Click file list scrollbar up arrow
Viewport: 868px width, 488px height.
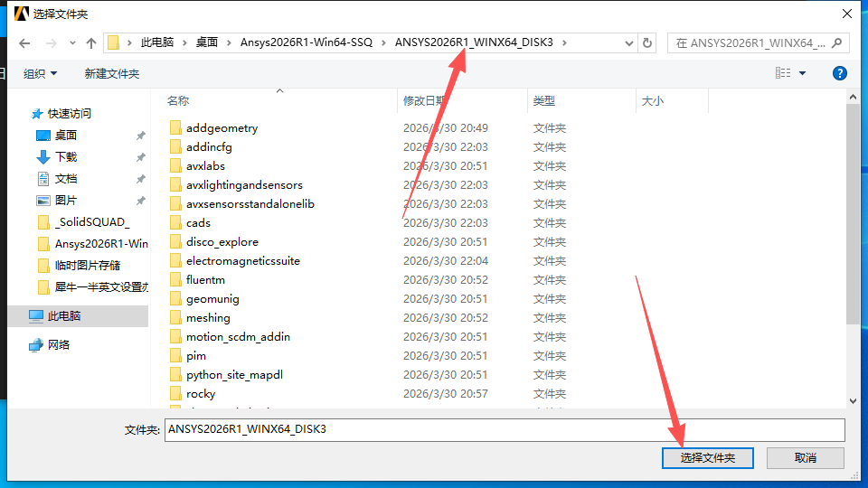coord(853,97)
